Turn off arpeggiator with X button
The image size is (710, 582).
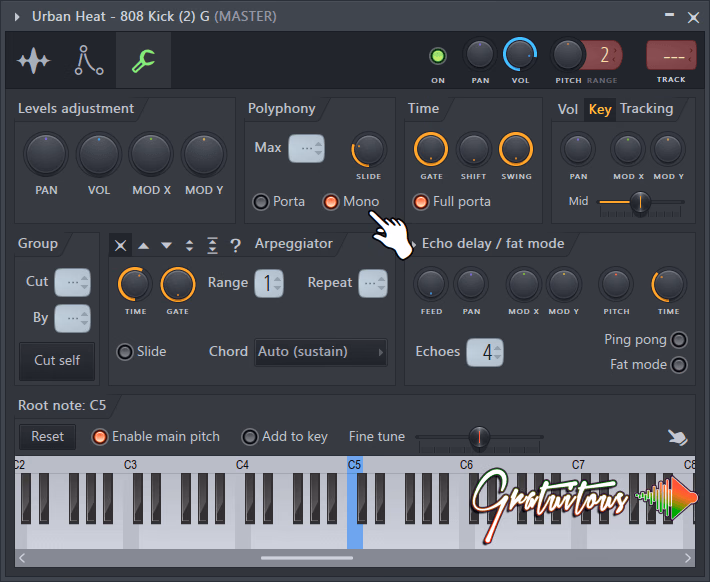[x=120, y=245]
